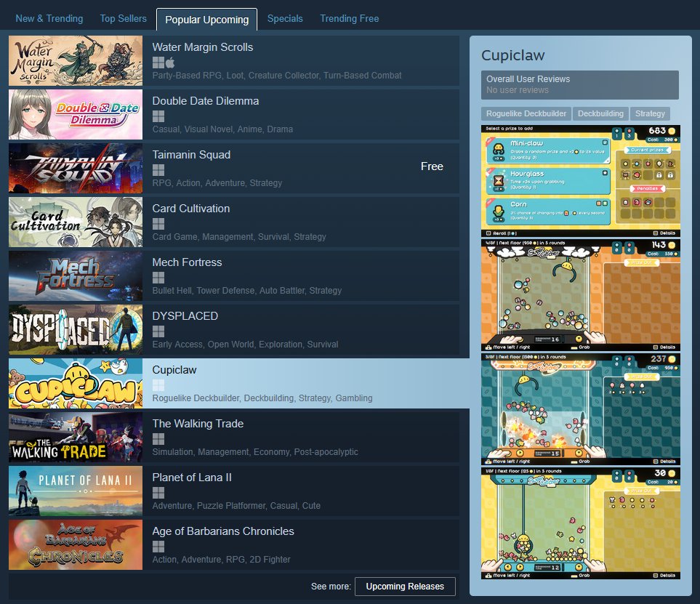This screenshot has height=604, width=700.
Task: Switch to the Trending Free tab
Action: [x=349, y=19]
